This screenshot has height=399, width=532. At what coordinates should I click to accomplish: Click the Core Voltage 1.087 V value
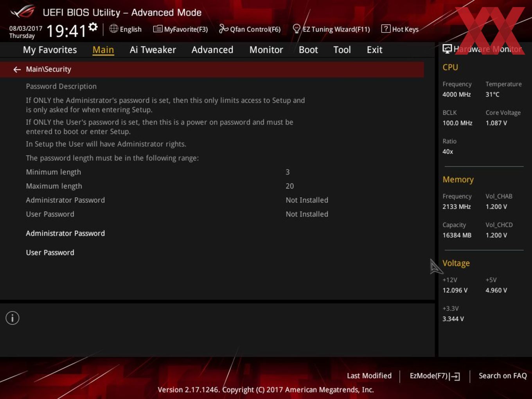coord(496,123)
